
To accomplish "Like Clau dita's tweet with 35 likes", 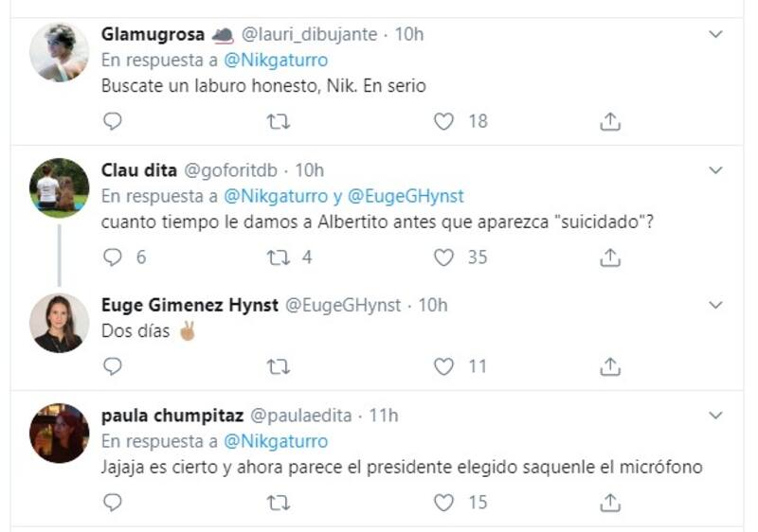I will coord(443,257).
